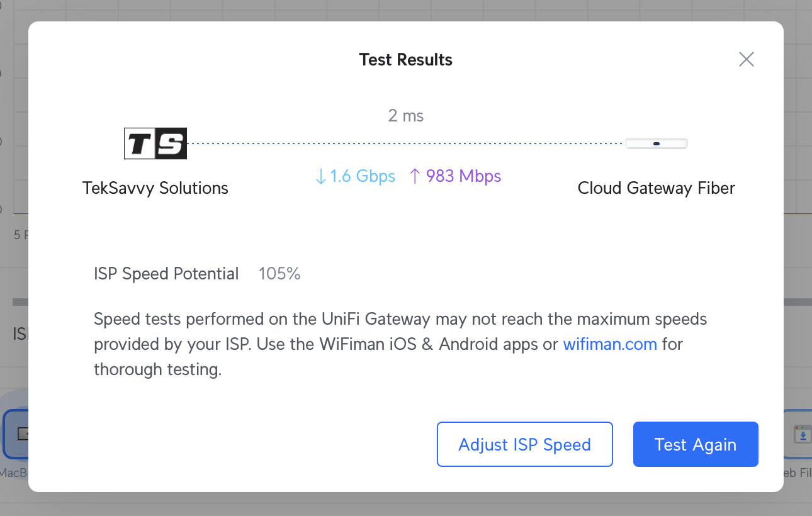Image resolution: width=812 pixels, height=516 pixels.
Task: Click the 2 ms latency label
Action: (x=406, y=116)
